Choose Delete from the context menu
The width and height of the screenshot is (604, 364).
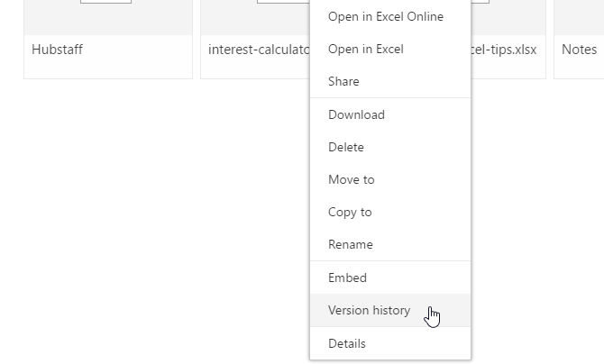point(346,147)
